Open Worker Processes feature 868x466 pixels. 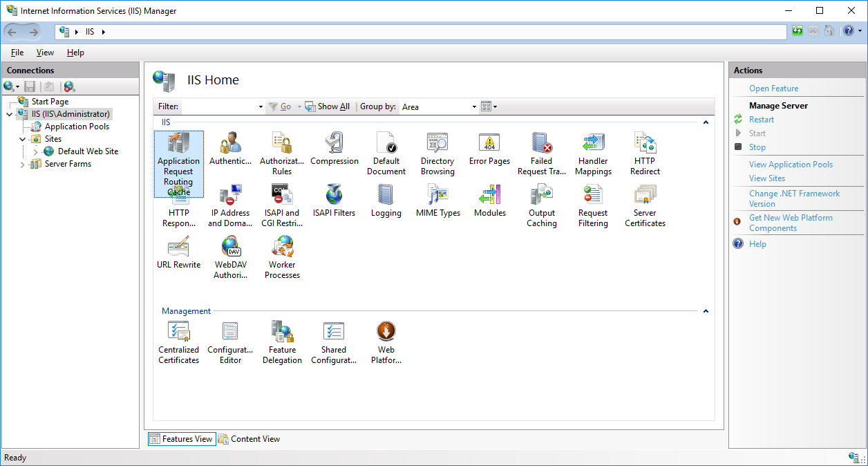283,257
